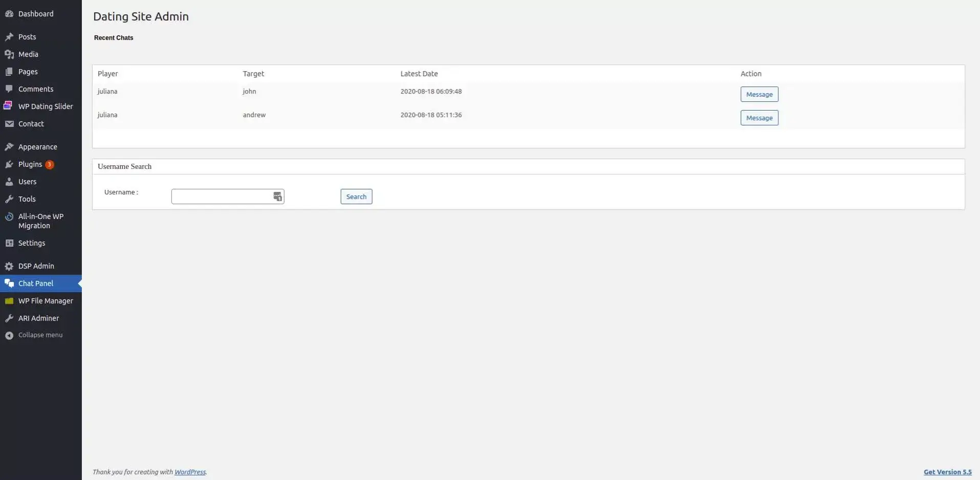Go to All-in-One WP Migration
This screenshot has width=980, height=480.
tap(41, 221)
